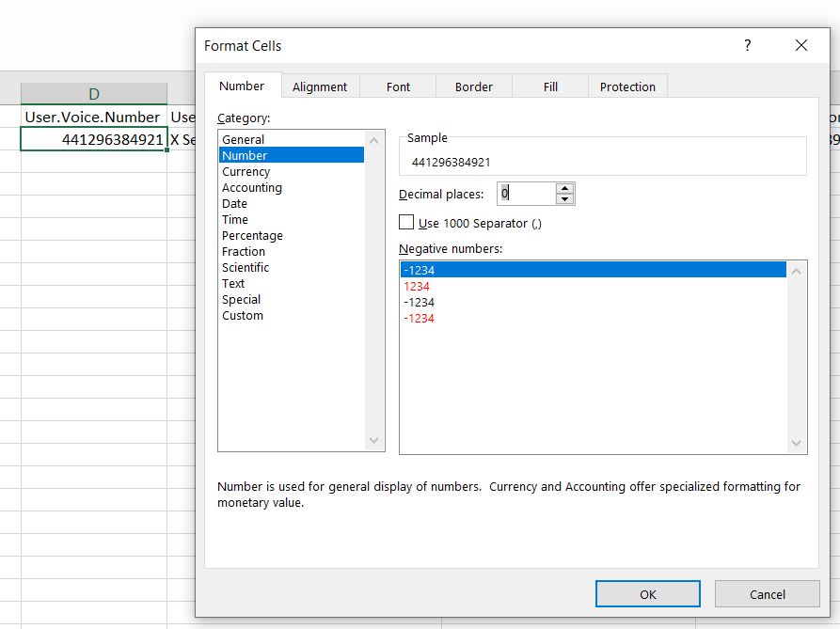This screenshot has height=629, width=840.
Task: Open the Font tab
Action: pyautogui.click(x=398, y=86)
